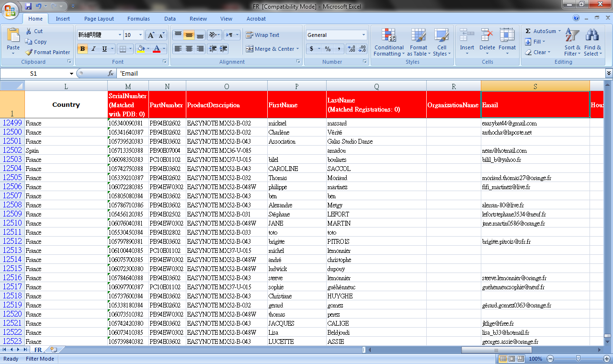Switch to Page Layout view in status bar
This screenshot has width=613, height=364.
[511, 359]
